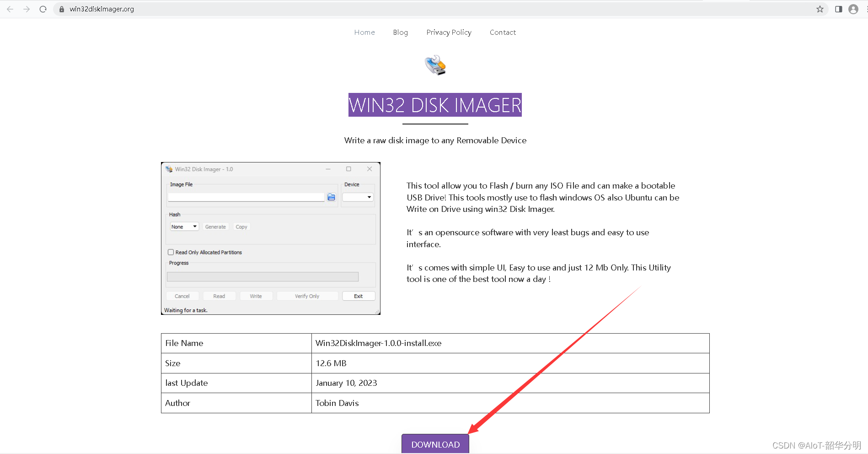
Task: Toggle Read Only Allocated Partitions checkbox
Action: click(x=171, y=252)
